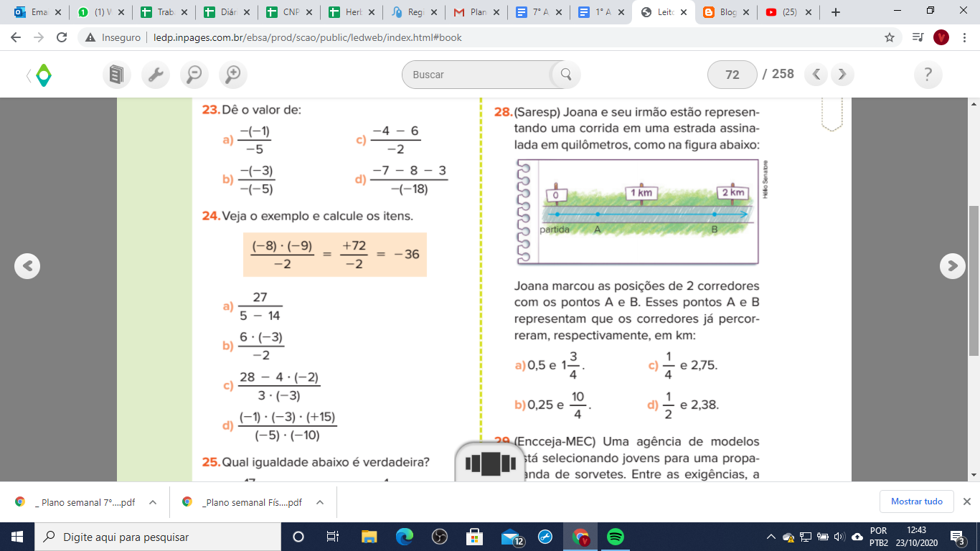This screenshot has height=551, width=980.
Task: Click the volume icon in system tray
Action: pos(839,537)
